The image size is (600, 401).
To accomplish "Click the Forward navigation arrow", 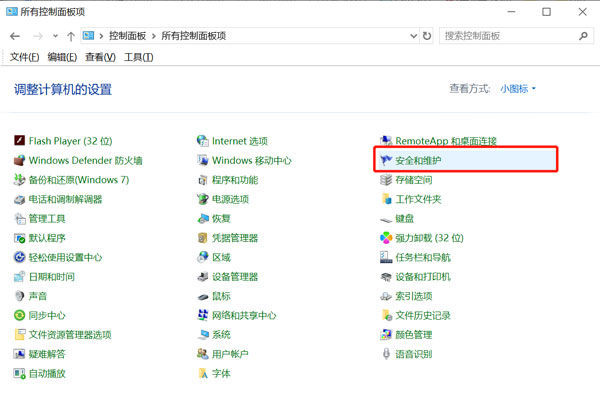I will 38,36.
